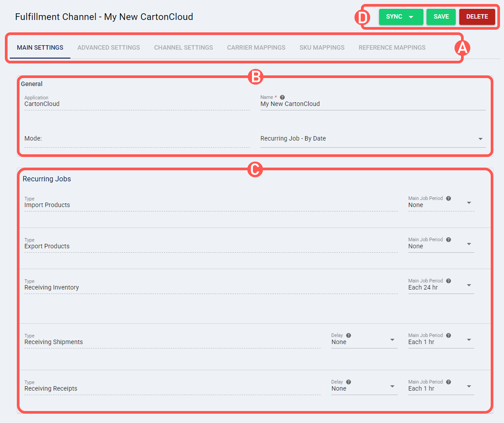Click Main Job Period help icon for Receiving Shipments
Image resolution: width=504 pixels, height=423 pixels.
(x=448, y=336)
